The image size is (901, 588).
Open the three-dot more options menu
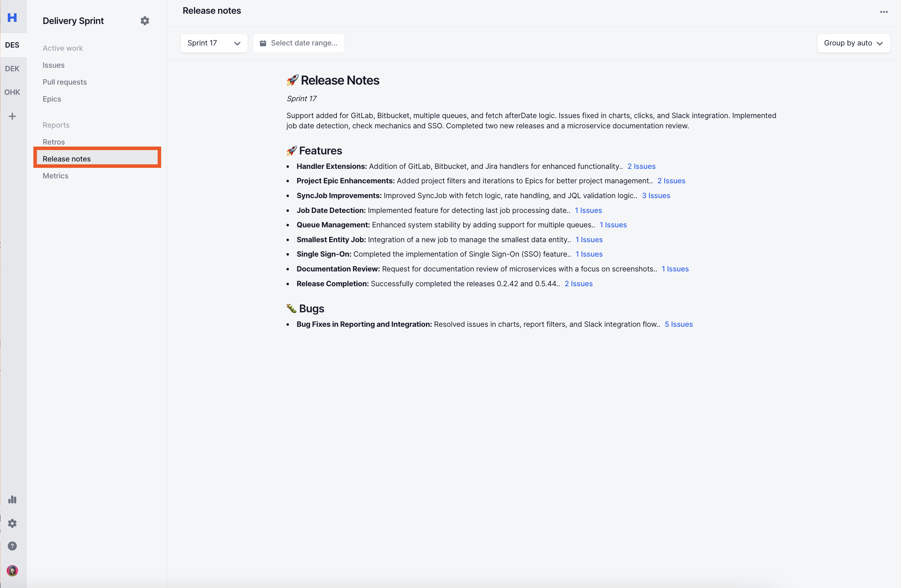tap(884, 12)
